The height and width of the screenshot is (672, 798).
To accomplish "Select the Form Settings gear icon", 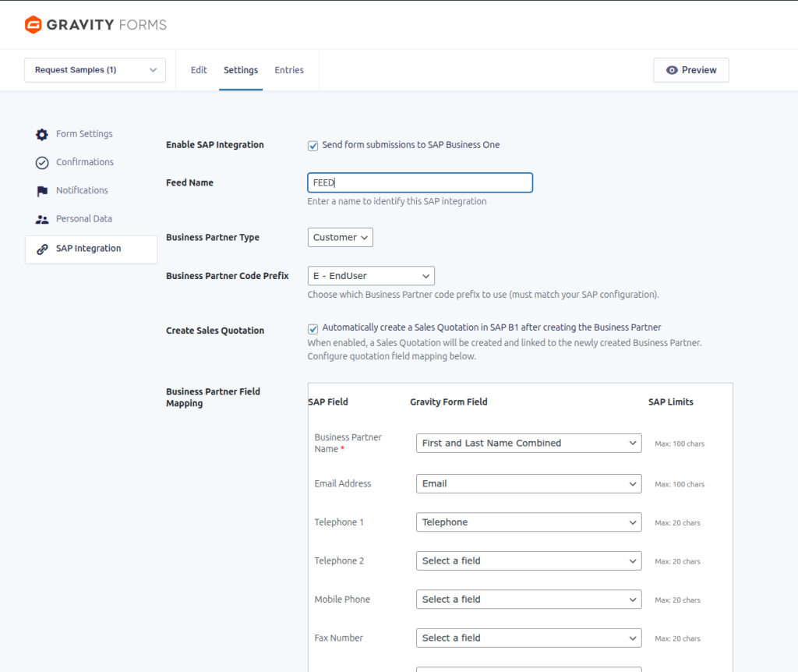I will click(41, 133).
